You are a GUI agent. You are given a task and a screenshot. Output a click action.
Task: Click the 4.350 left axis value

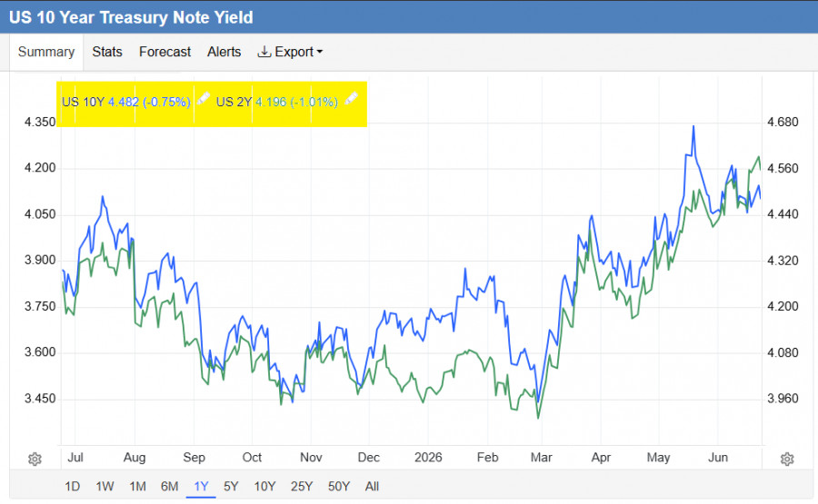(x=40, y=122)
